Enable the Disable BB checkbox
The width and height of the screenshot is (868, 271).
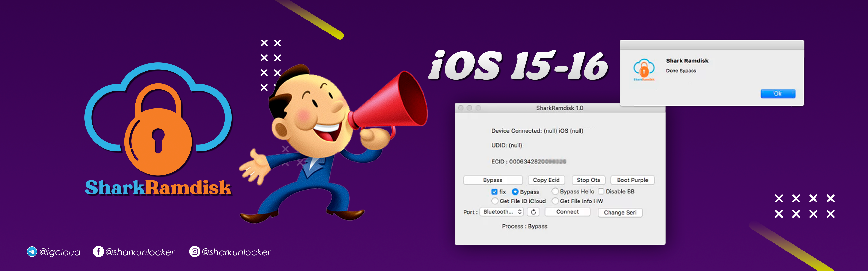tap(601, 191)
